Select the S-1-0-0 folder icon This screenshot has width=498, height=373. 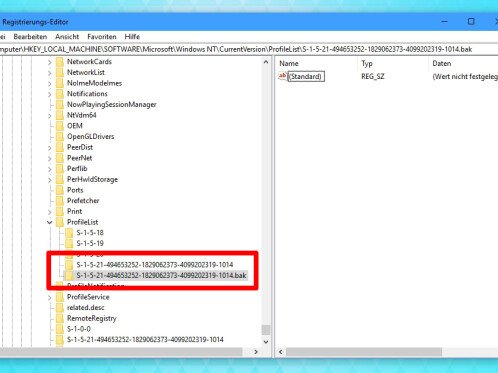pos(60,329)
